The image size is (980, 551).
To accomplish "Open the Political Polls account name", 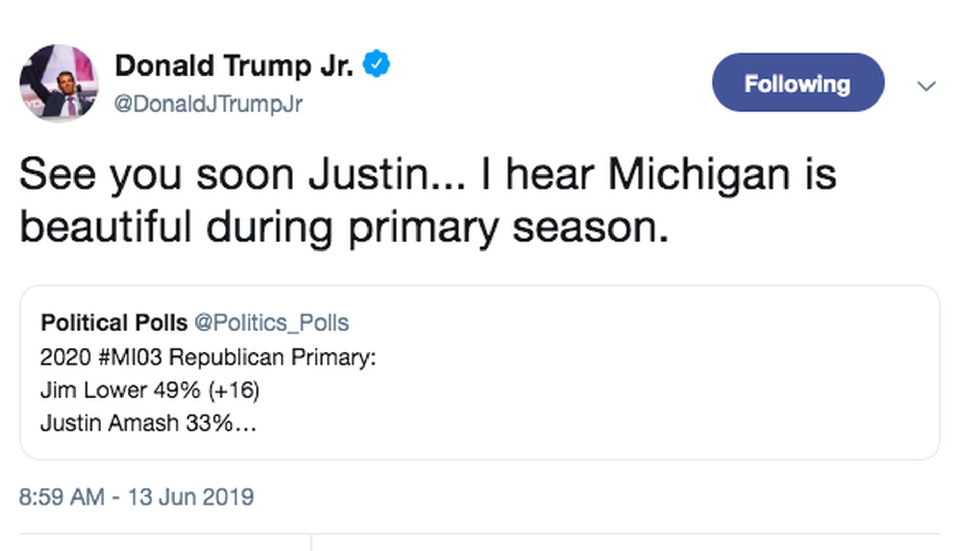I will (x=114, y=322).
